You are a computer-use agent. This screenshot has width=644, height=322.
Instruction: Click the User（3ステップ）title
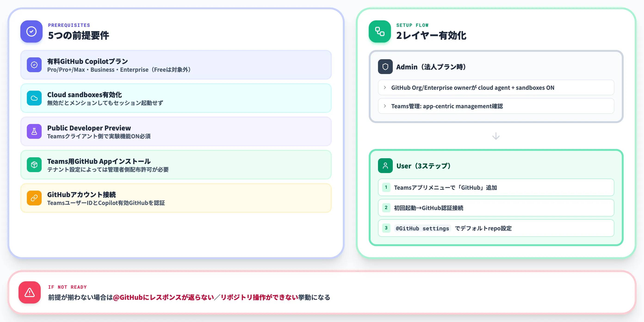[x=424, y=166]
